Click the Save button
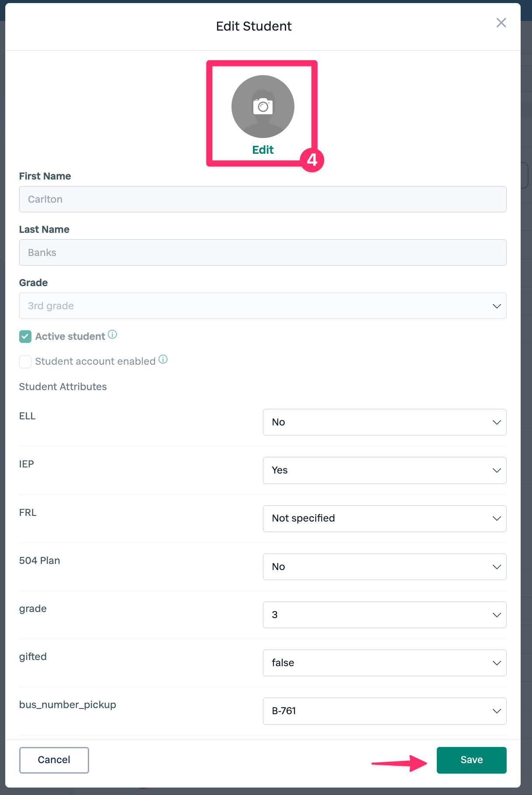This screenshot has width=532, height=795. pos(471,760)
